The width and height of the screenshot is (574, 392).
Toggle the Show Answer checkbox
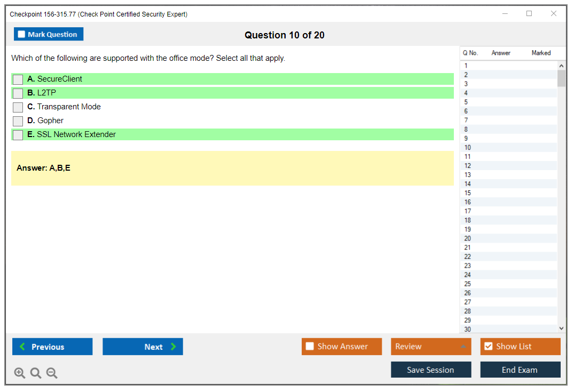(310, 347)
